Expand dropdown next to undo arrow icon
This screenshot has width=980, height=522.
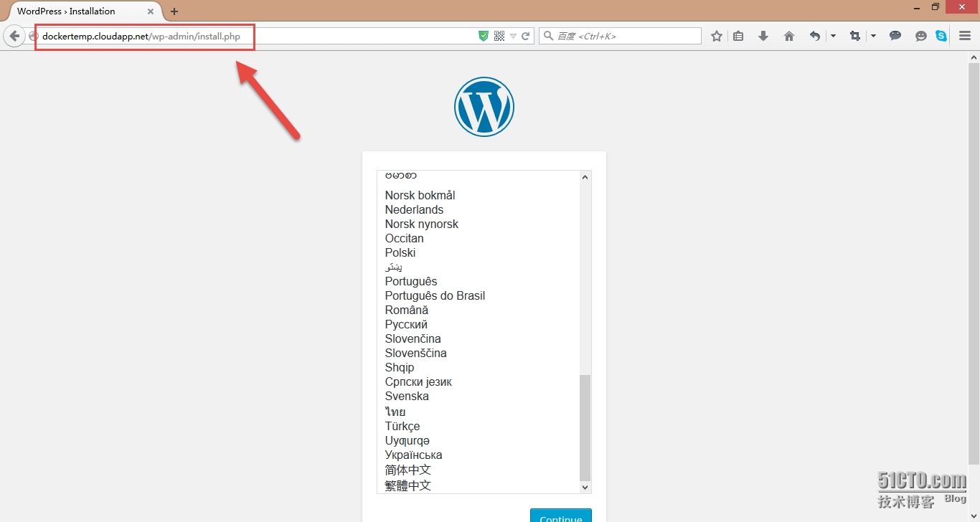click(833, 36)
